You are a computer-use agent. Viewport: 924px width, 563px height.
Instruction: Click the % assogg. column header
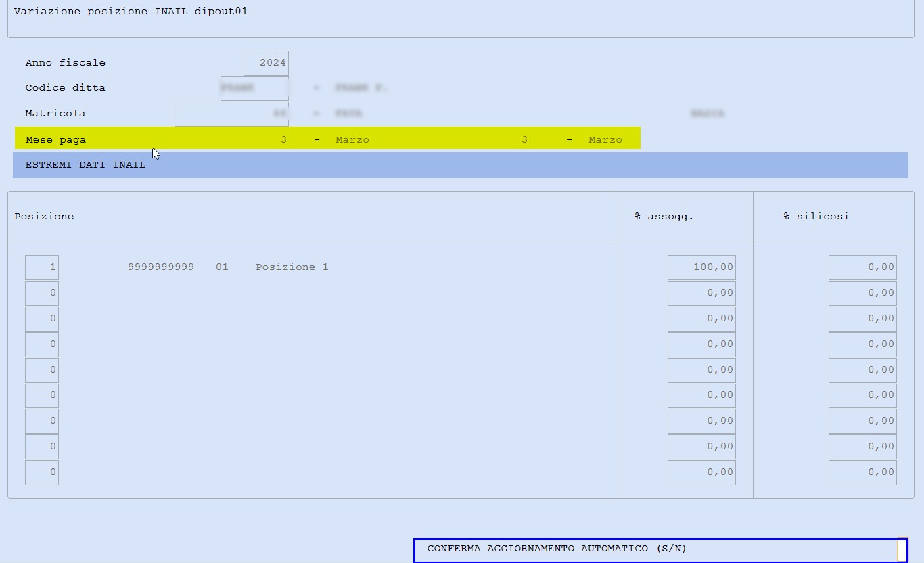[x=664, y=217]
